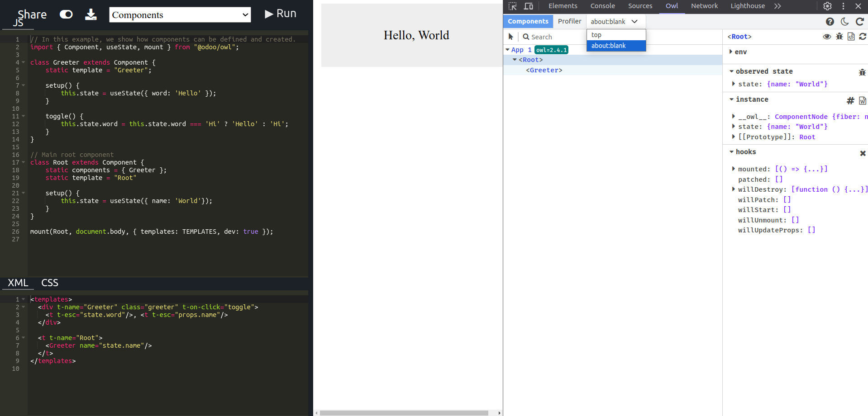Screen dimensions: 868x416
Task: Collapse the observed state section
Action: click(x=731, y=71)
